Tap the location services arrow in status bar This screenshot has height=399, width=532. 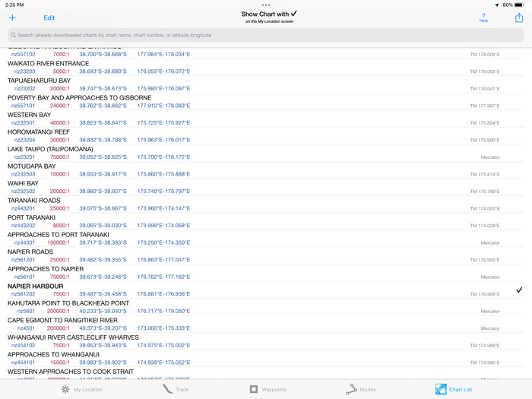pyautogui.click(x=497, y=5)
